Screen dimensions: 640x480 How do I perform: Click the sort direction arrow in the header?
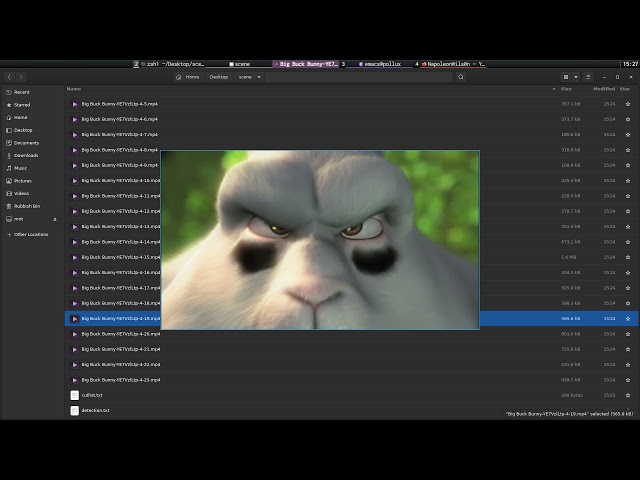point(554,89)
